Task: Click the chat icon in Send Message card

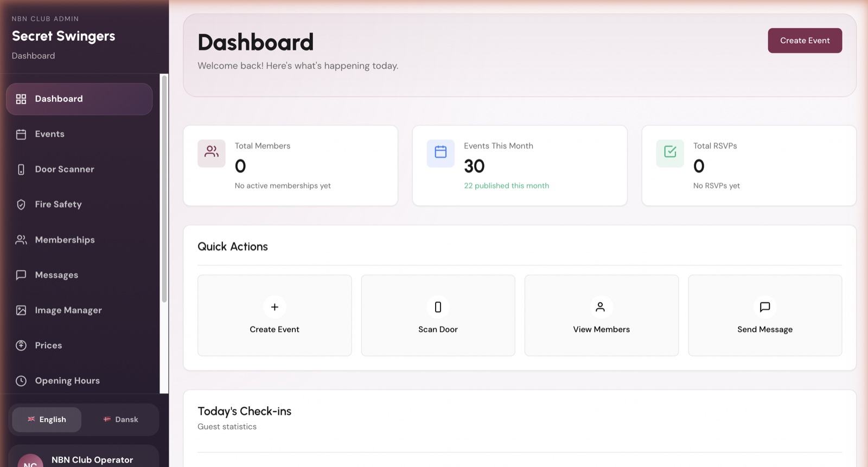Action: 765,307
